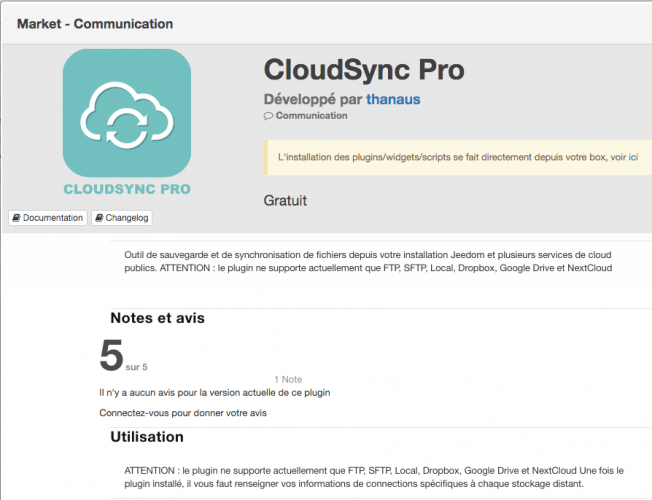Click the 'Utilisation' section heading
The width and height of the screenshot is (652, 500).
pos(147,437)
